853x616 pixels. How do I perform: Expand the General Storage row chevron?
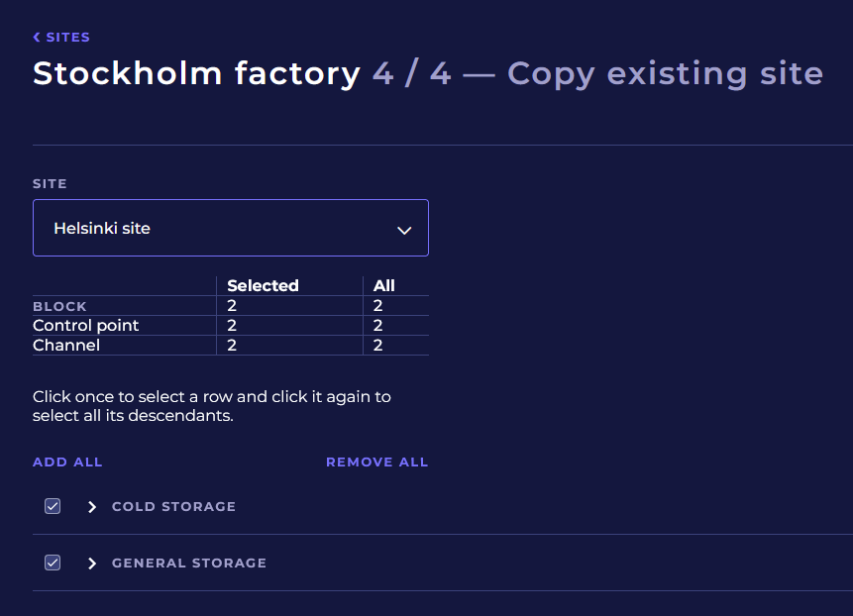point(92,564)
